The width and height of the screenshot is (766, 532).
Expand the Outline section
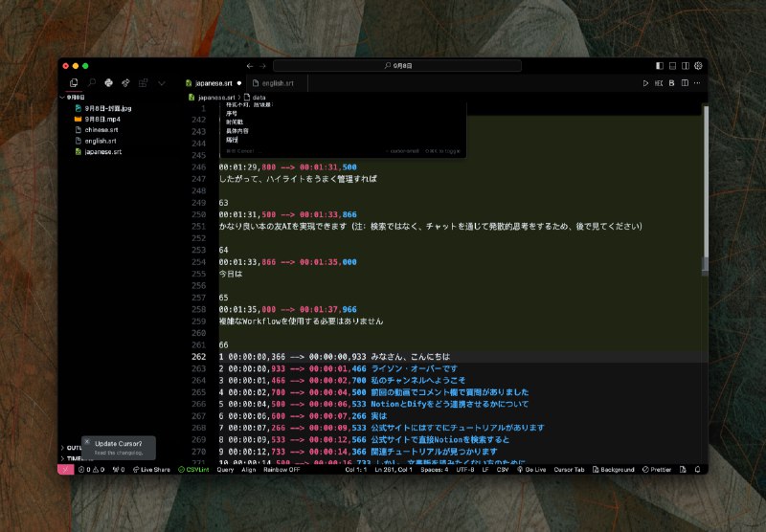click(x=72, y=448)
